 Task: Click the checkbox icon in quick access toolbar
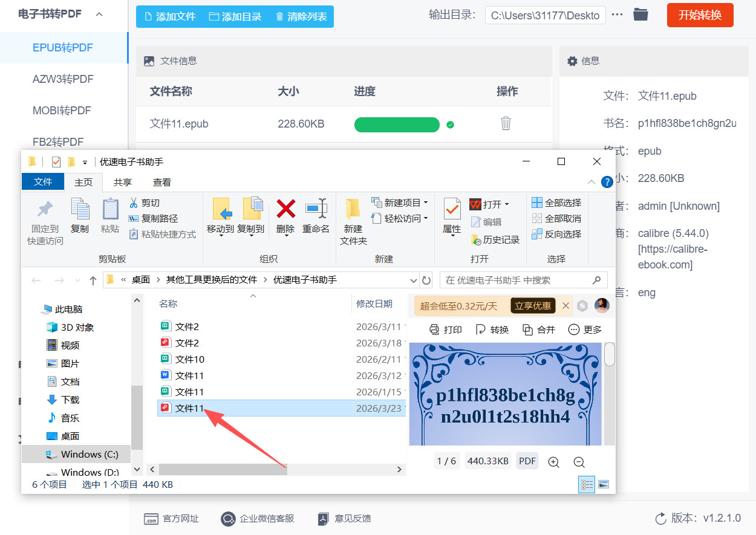pos(57,161)
